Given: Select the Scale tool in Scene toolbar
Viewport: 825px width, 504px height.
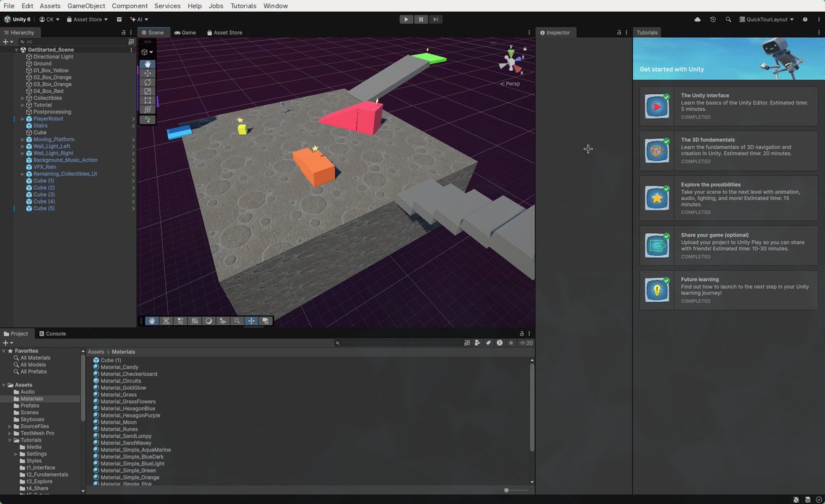Looking at the screenshot, I should 147,91.
